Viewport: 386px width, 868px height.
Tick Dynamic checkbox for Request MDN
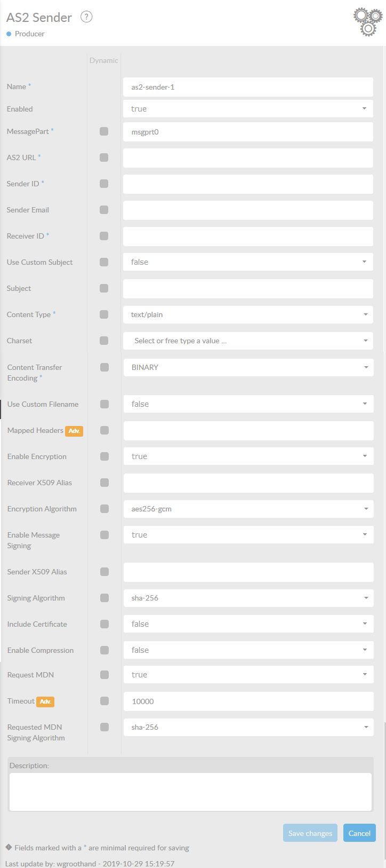coord(104,675)
